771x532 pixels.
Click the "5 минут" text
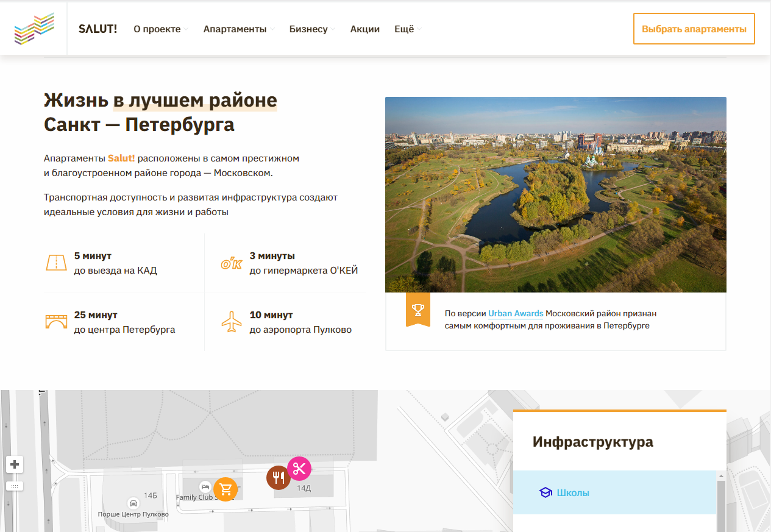click(93, 256)
